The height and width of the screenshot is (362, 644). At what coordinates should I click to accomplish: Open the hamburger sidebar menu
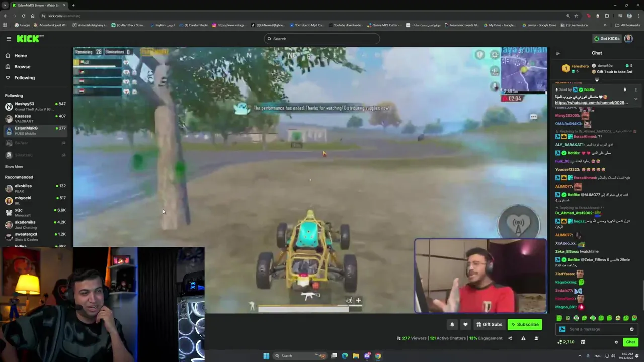pyautogui.click(x=9, y=39)
